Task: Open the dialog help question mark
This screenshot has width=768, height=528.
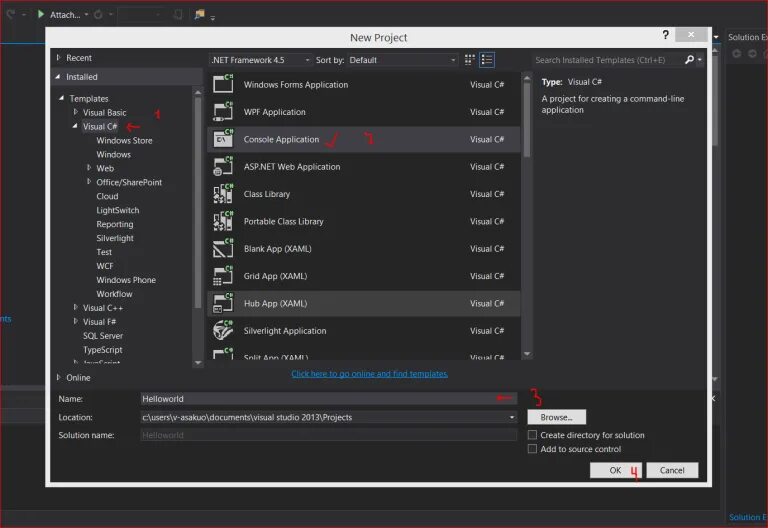Action: point(665,35)
